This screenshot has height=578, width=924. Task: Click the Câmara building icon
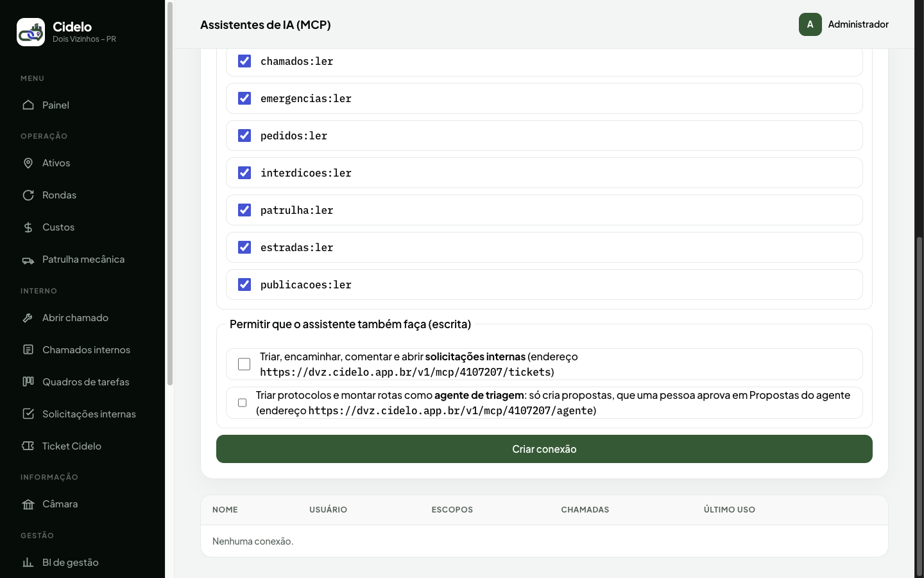pos(28,504)
